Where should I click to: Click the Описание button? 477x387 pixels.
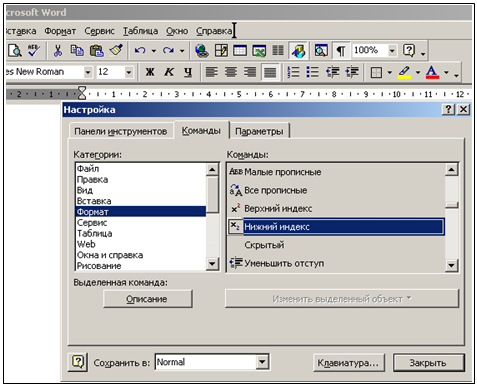tap(147, 299)
